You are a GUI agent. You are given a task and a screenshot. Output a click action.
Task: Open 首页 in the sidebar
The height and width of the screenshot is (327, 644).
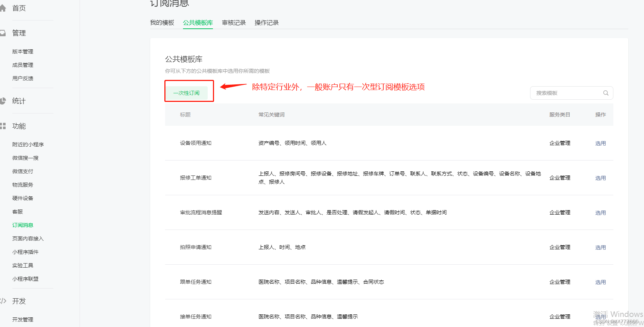pyautogui.click(x=19, y=8)
